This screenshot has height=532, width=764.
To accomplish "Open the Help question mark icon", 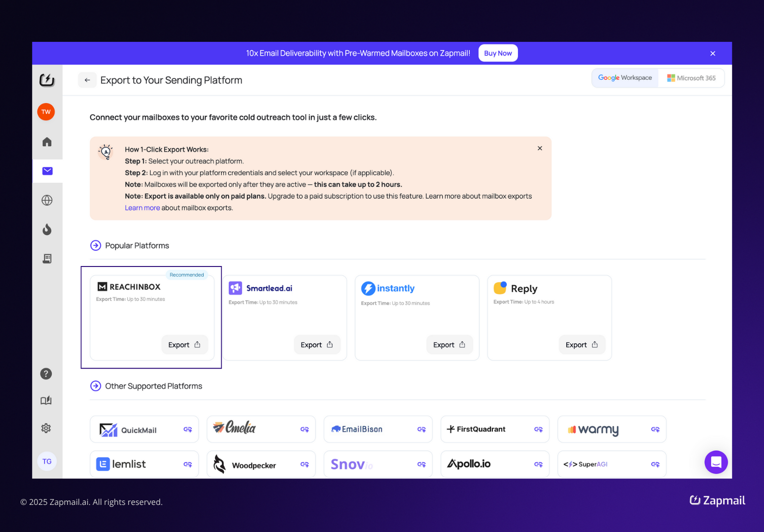I will 46,374.
